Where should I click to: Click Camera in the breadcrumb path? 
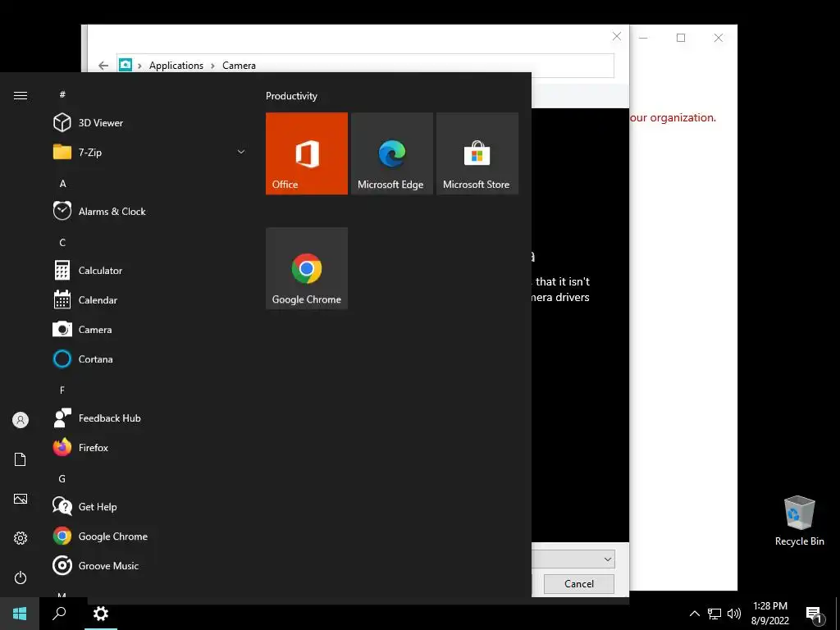[239, 66]
